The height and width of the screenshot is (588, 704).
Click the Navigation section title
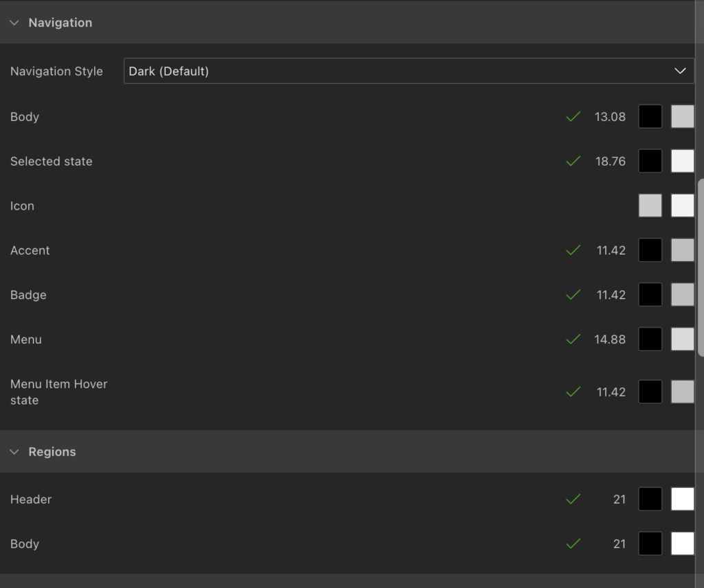click(x=60, y=23)
